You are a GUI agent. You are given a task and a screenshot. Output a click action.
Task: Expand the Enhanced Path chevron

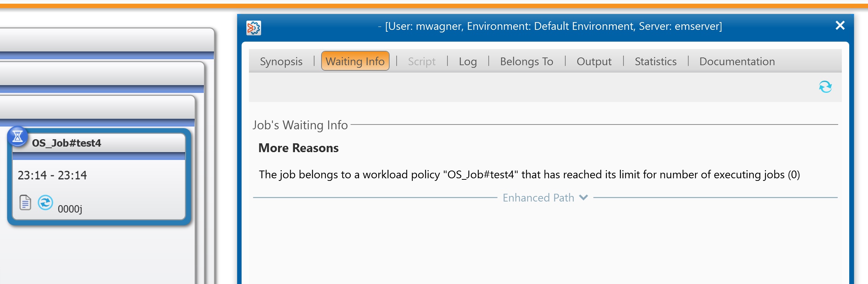pos(583,197)
